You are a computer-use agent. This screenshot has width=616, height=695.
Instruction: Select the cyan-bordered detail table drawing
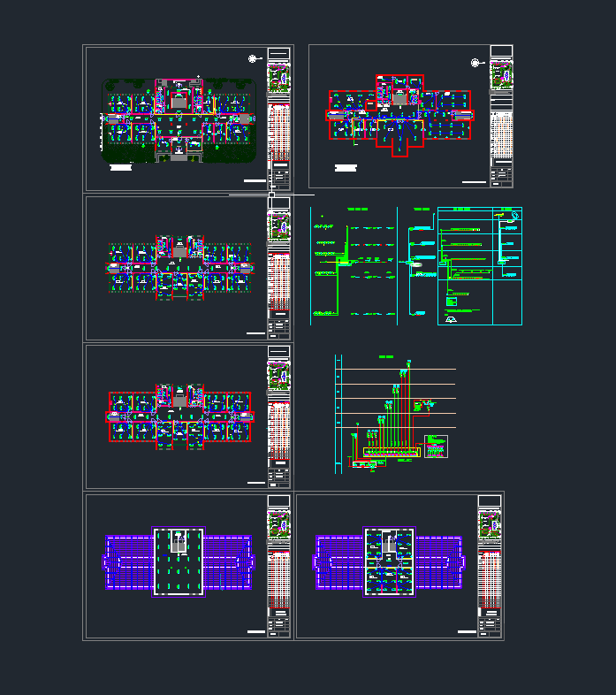[x=480, y=266]
